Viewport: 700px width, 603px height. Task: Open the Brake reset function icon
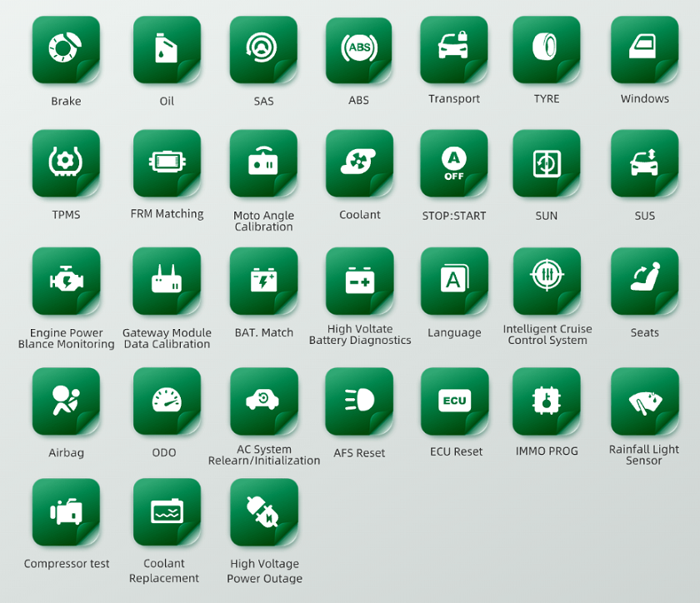(x=66, y=50)
